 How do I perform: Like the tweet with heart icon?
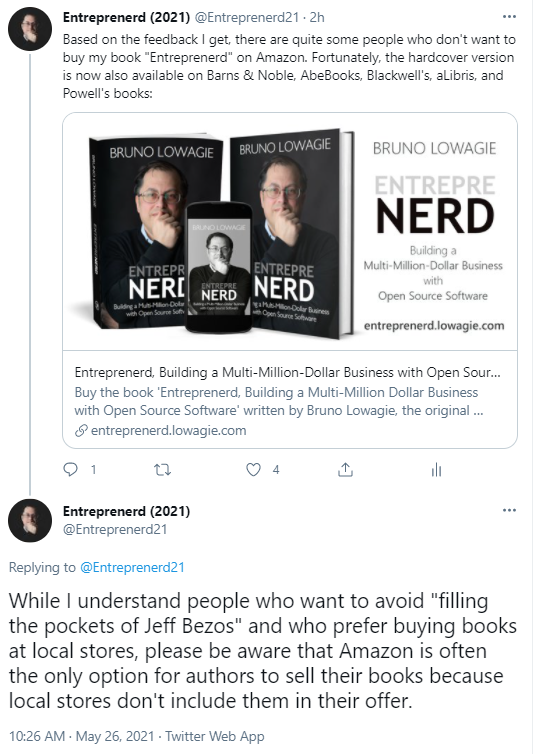pyautogui.click(x=253, y=469)
